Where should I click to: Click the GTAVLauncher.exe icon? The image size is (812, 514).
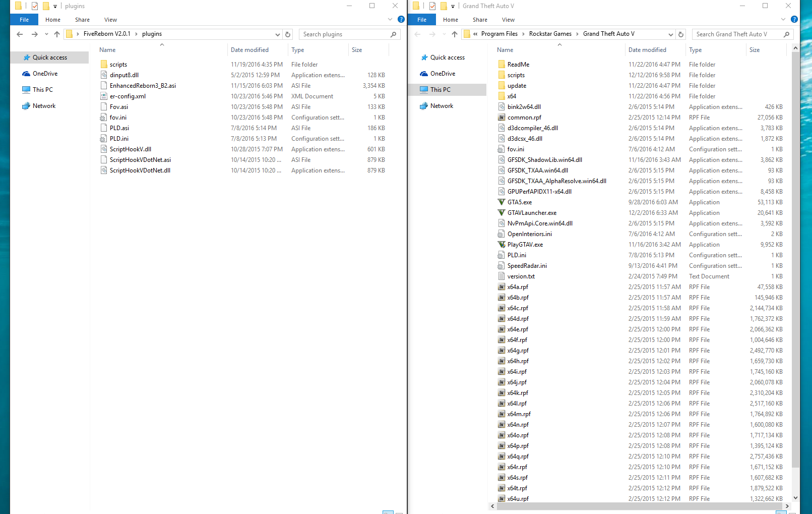pos(502,213)
